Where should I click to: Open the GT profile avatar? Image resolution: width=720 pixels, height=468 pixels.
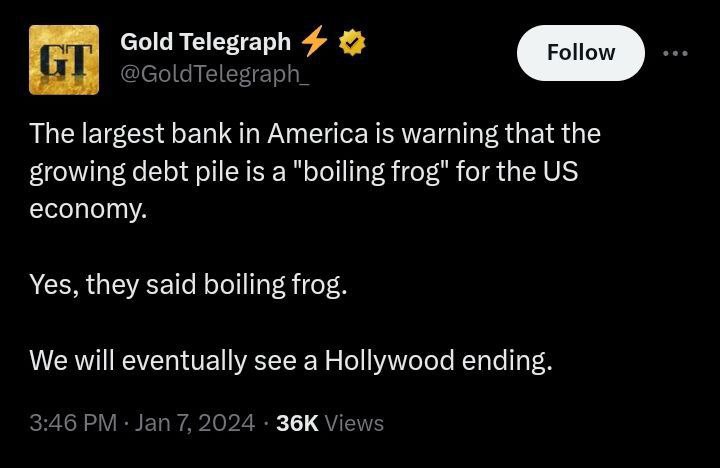click(64, 60)
